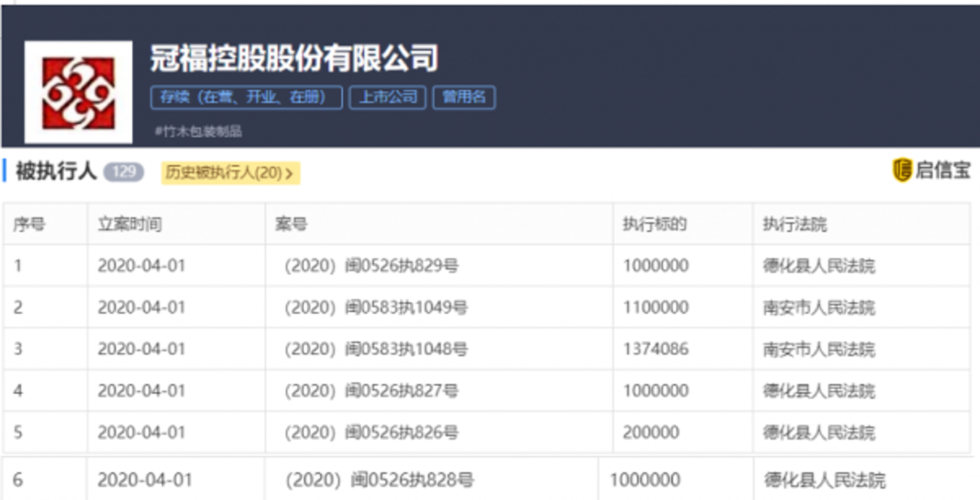Select case number (2020)闽0526执828号
The image size is (980, 500).
click(380, 480)
